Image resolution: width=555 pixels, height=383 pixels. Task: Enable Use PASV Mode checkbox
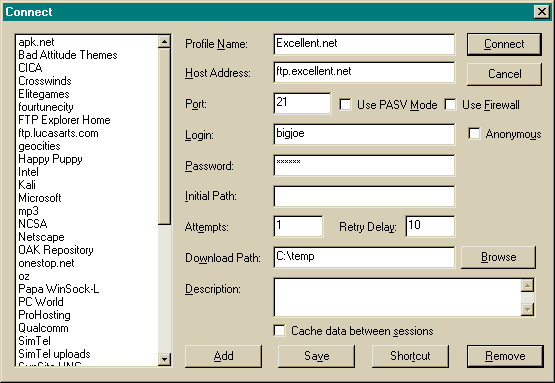(345, 104)
